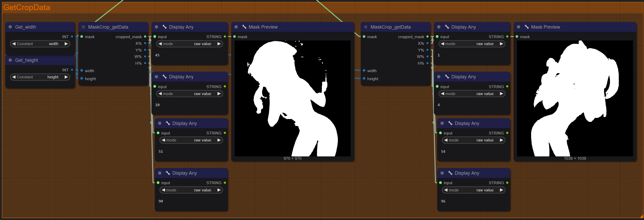This screenshot has height=220, width=644.
Task: Collapse the Get_width node via its title dot
Action: (10, 27)
